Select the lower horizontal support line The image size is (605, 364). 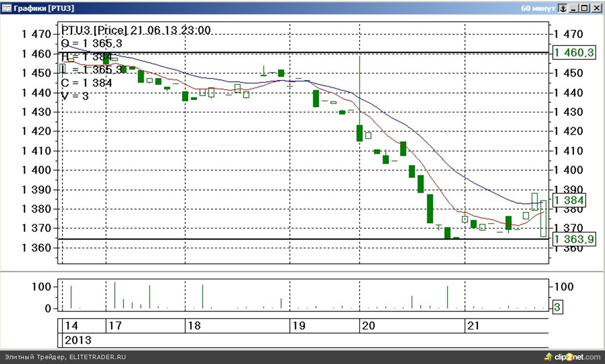[x=243, y=239]
